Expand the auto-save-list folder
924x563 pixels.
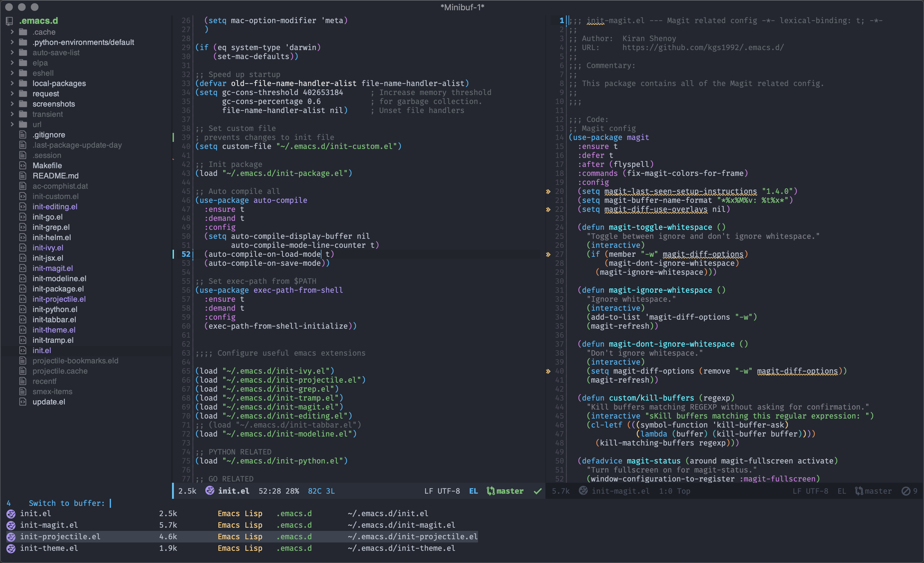coord(12,53)
